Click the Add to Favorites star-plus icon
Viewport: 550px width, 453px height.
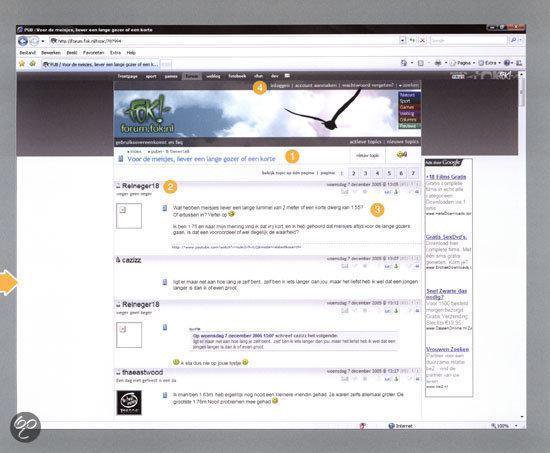(x=33, y=64)
